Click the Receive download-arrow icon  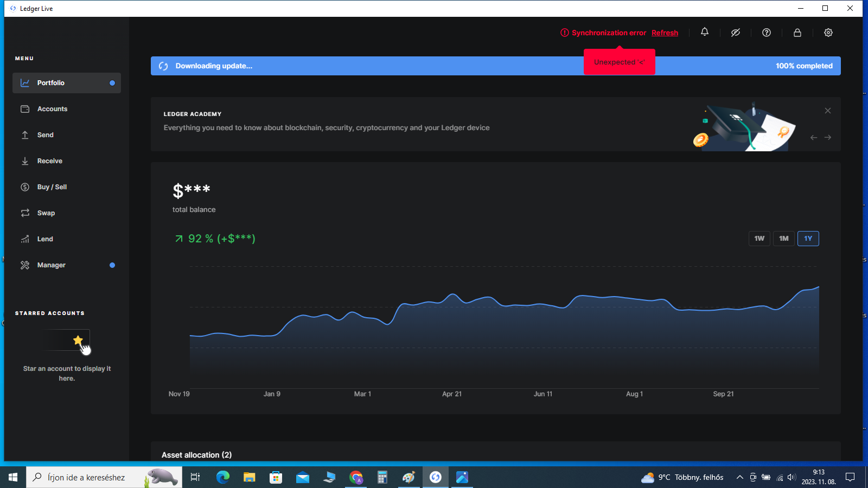click(25, 161)
